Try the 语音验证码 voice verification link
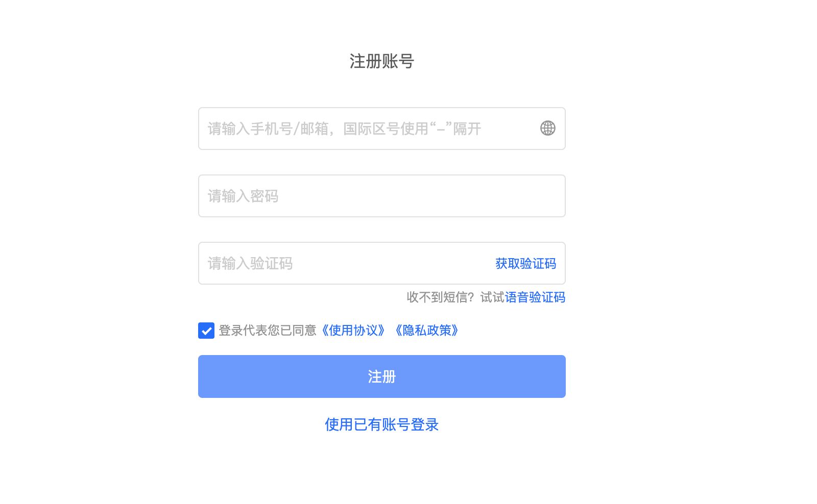The height and width of the screenshot is (504, 817). click(535, 297)
